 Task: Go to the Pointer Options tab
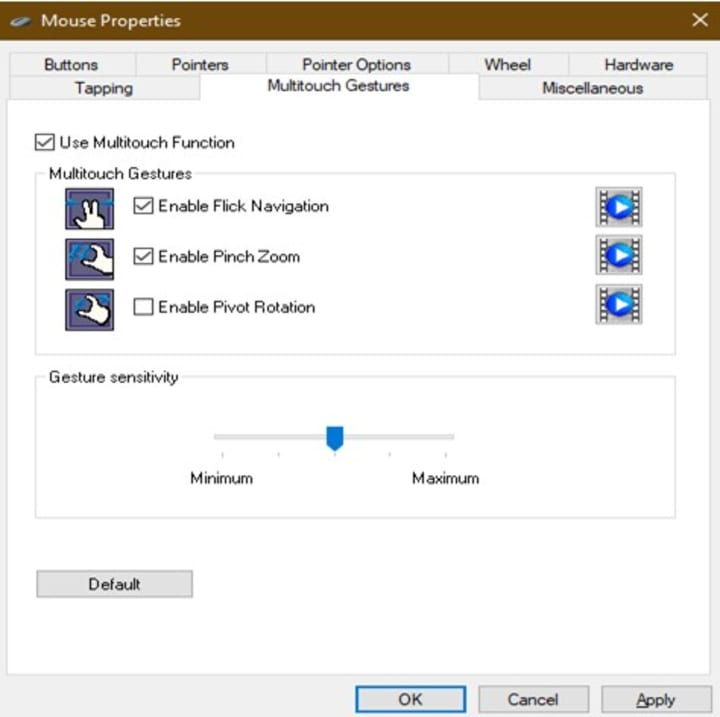tap(357, 65)
